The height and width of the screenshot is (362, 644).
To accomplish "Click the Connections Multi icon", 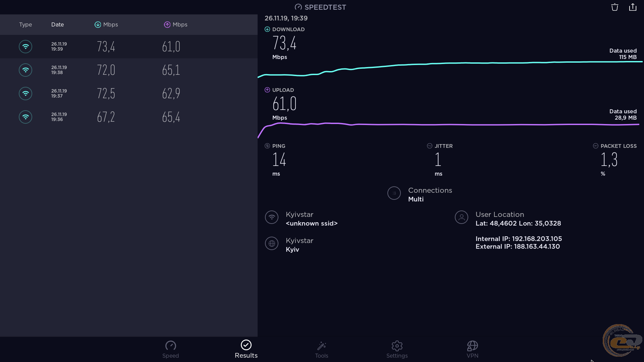I will (394, 193).
